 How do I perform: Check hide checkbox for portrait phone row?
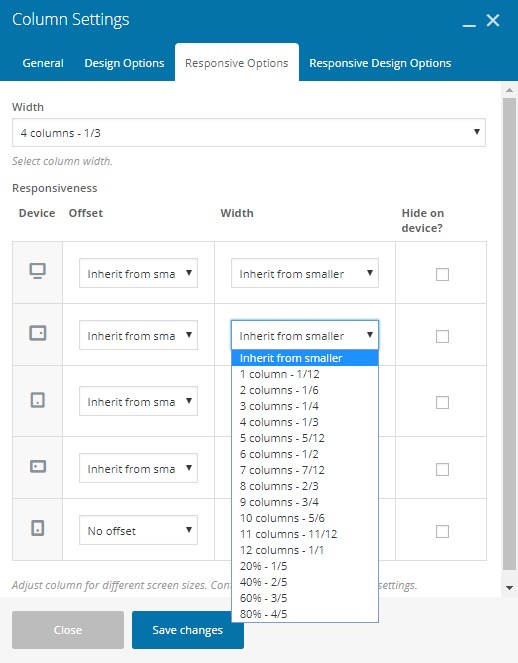click(442, 531)
